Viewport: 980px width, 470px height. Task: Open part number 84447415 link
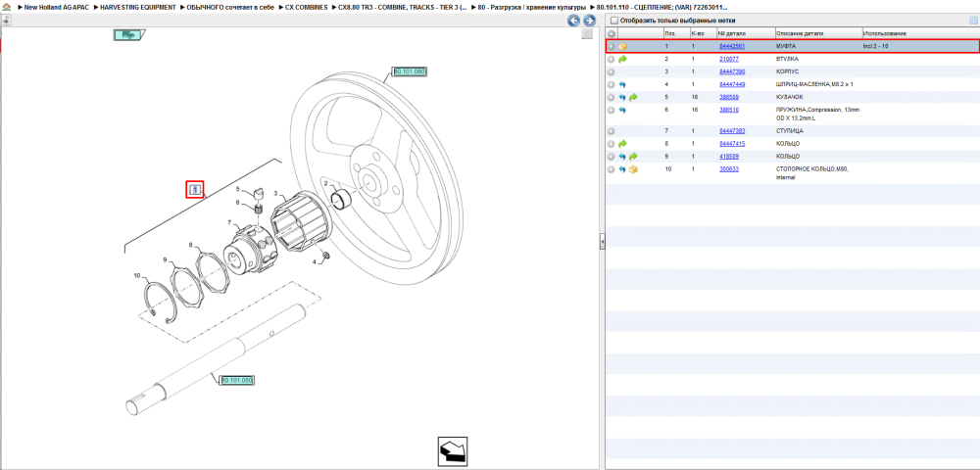[731, 144]
